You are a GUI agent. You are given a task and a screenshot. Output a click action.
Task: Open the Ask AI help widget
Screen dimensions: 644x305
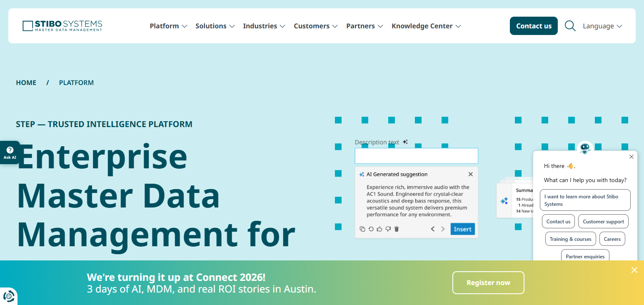point(10,152)
